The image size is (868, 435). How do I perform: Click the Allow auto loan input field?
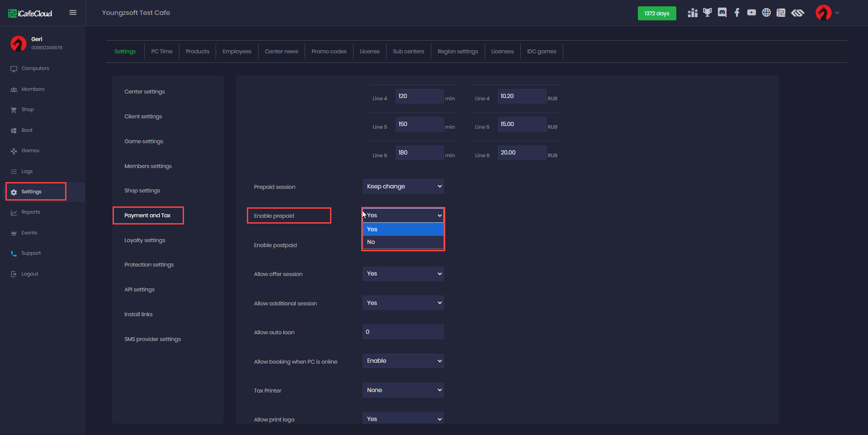point(402,332)
